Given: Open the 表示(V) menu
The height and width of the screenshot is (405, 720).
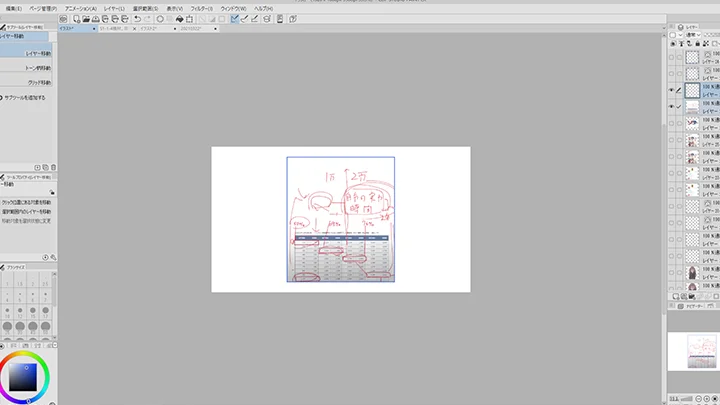Looking at the screenshot, I should (174, 9).
